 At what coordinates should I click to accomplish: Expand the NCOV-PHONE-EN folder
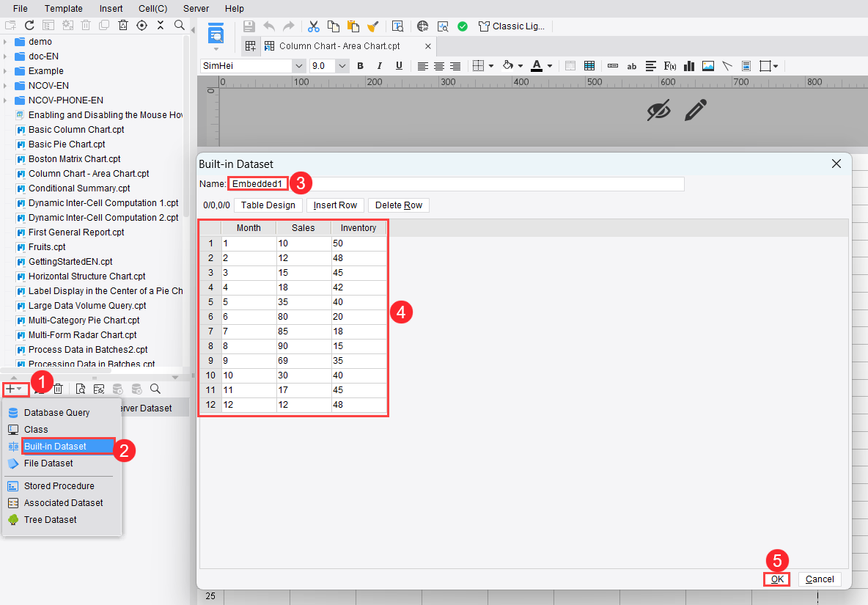pos(6,100)
